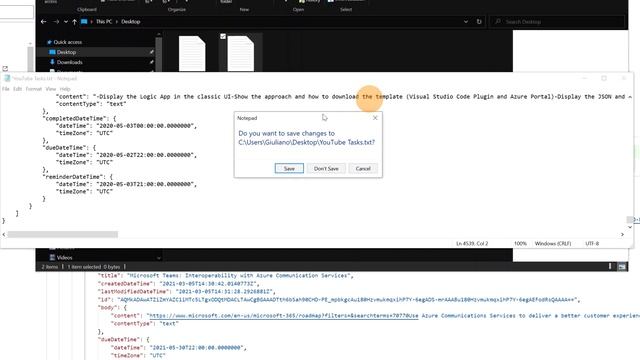The height and width of the screenshot is (360, 640).
Task: Switch Explorer to large icons view
Action: coord(622,267)
